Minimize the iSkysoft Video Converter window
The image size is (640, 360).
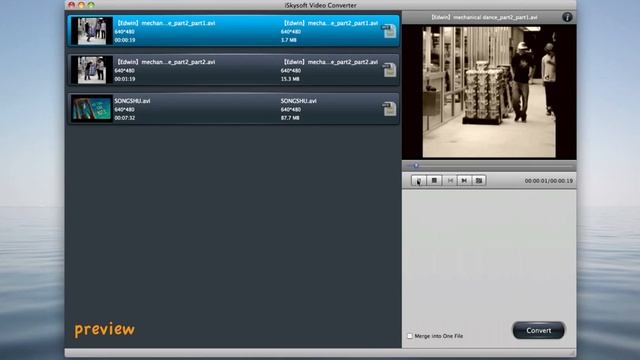click(x=81, y=5)
